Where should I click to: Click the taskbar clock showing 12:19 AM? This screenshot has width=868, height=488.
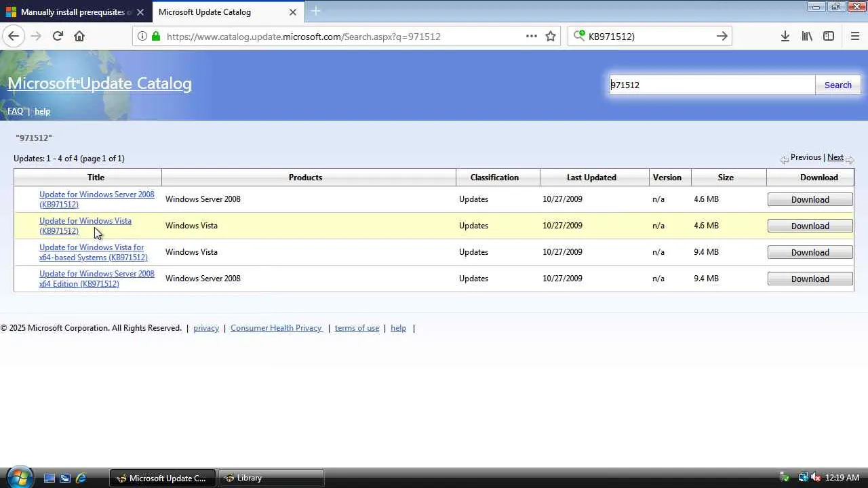842,478
